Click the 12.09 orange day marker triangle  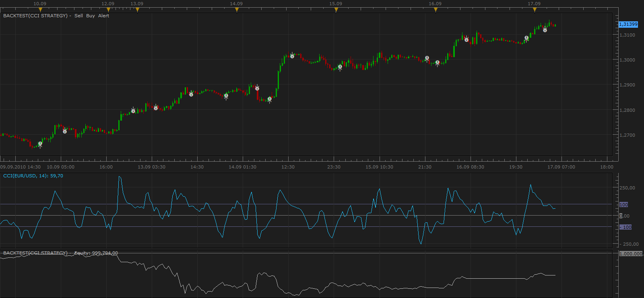(108, 10)
